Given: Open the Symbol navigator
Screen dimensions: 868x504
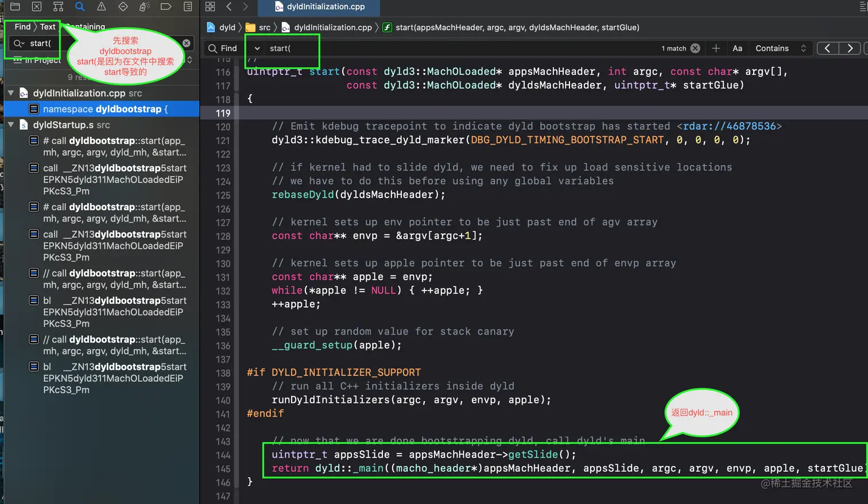Looking at the screenshot, I should [x=58, y=7].
